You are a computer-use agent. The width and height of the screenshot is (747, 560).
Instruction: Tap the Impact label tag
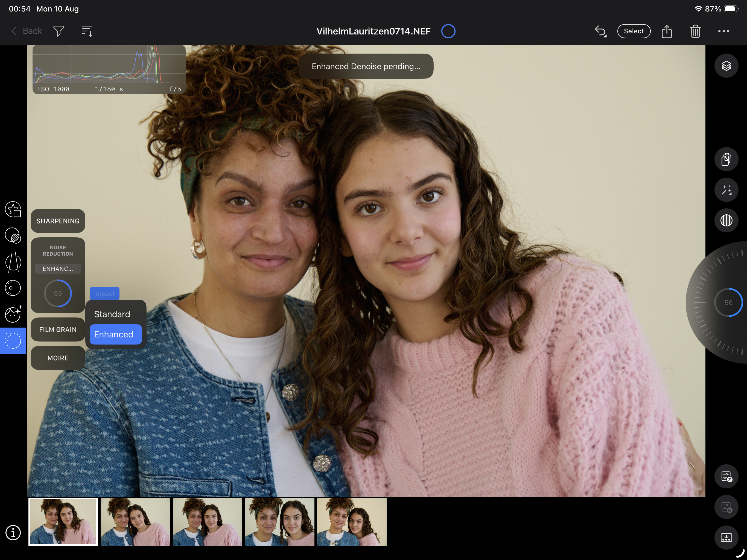pyautogui.click(x=104, y=293)
